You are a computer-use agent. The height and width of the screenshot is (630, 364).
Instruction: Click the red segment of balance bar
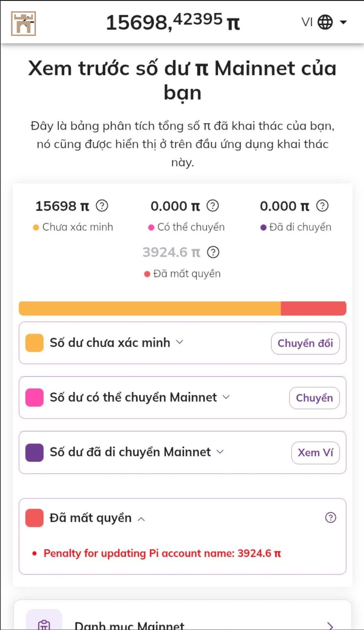pos(313,308)
